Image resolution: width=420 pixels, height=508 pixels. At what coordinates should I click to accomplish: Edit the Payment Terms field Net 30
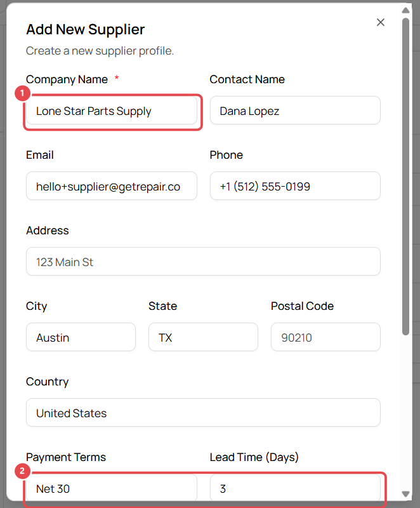point(112,488)
